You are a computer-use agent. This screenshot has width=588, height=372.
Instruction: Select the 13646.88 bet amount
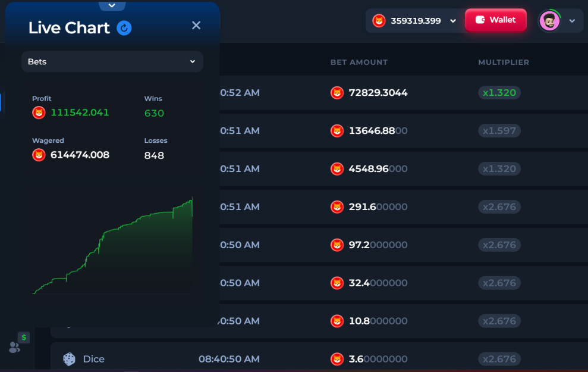[378, 130]
